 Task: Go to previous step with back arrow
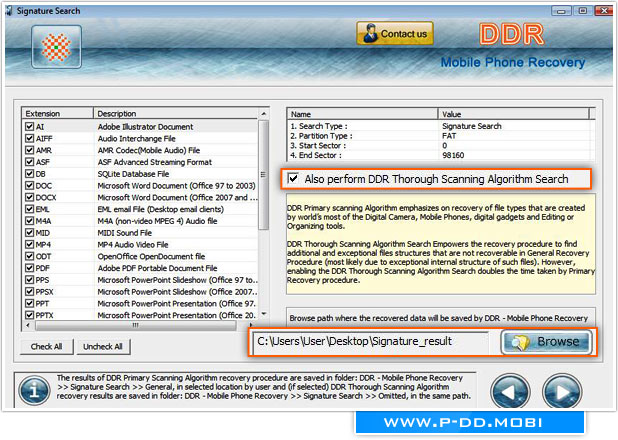[510, 392]
